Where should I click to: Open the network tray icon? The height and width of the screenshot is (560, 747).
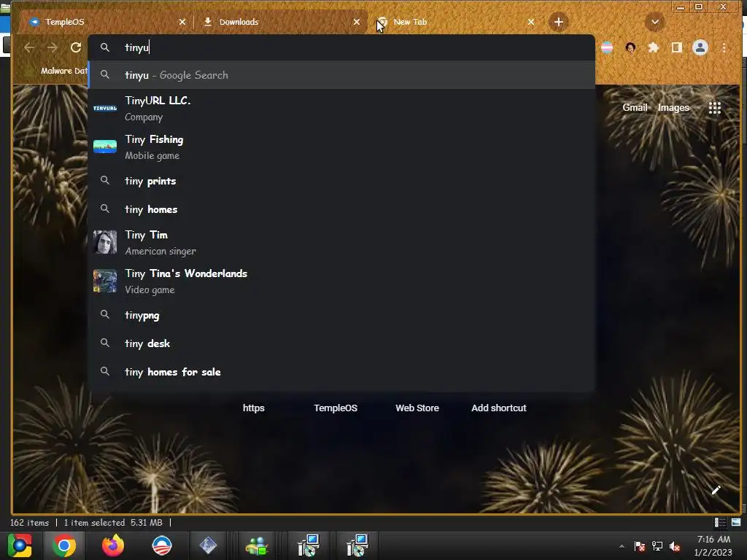click(x=657, y=546)
